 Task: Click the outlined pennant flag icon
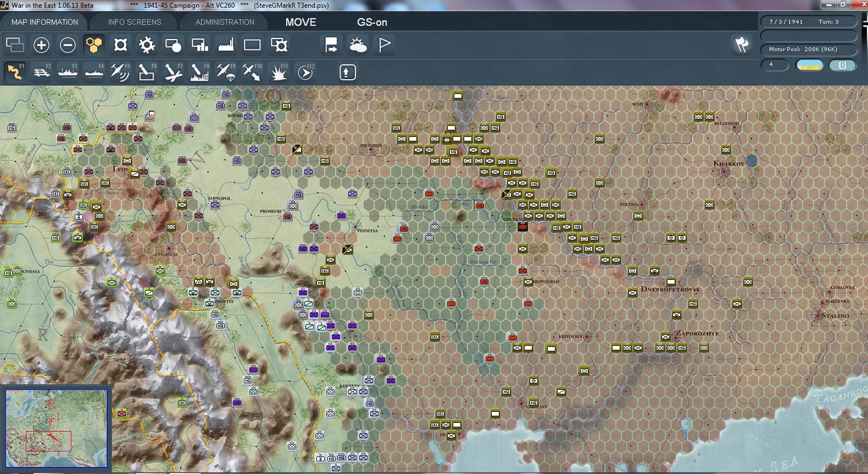coord(385,45)
